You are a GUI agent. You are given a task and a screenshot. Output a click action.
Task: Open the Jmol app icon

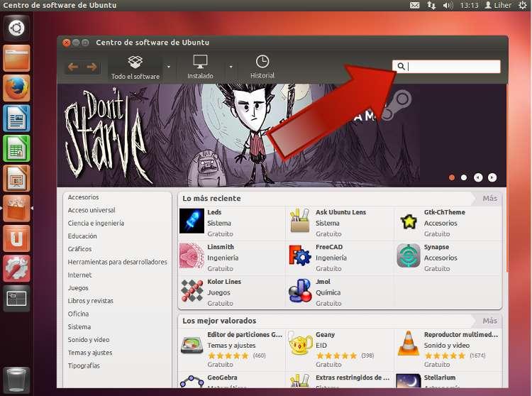[300, 290]
